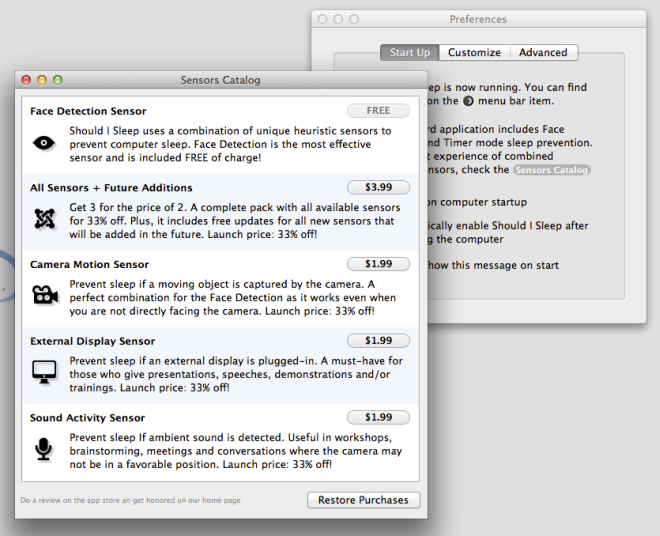Screen dimensions: 660x536
Task: Click the Sensors Catalog window title
Action: coord(220,80)
